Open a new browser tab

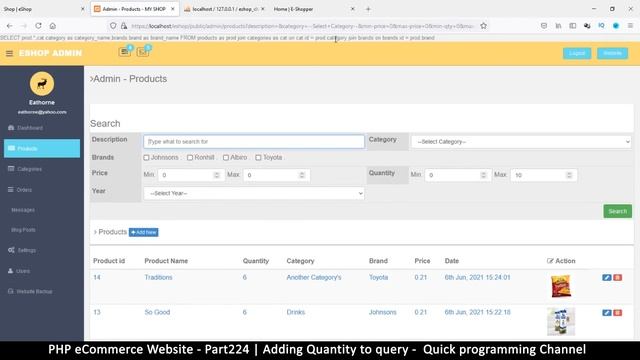(368, 9)
